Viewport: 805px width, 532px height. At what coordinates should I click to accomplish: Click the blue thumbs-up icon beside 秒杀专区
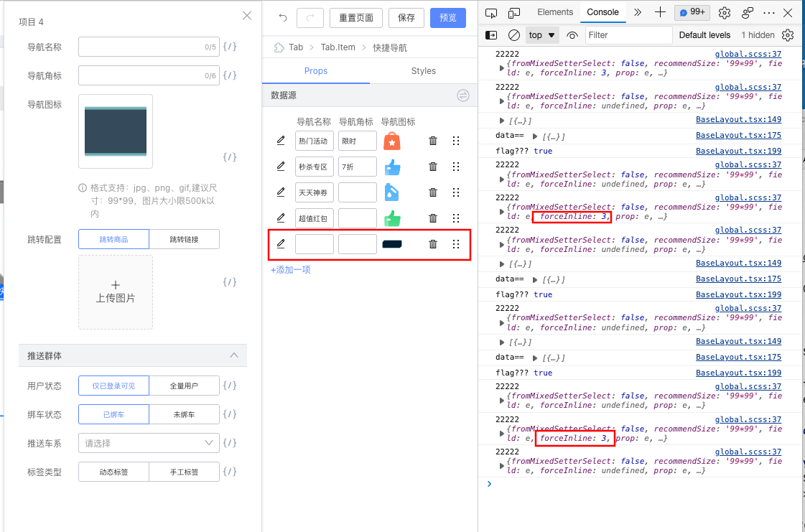(x=392, y=166)
